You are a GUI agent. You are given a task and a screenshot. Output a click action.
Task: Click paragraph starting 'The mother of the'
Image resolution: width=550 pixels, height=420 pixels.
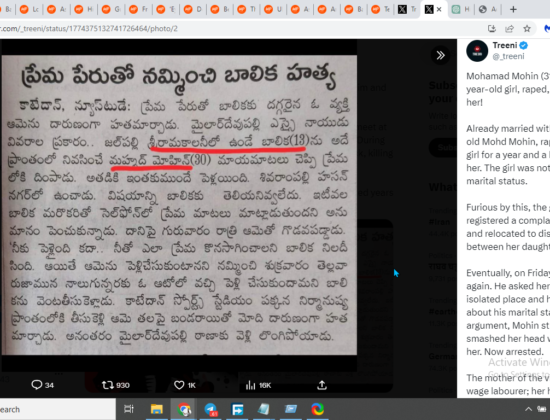pyautogui.click(x=508, y=384)
